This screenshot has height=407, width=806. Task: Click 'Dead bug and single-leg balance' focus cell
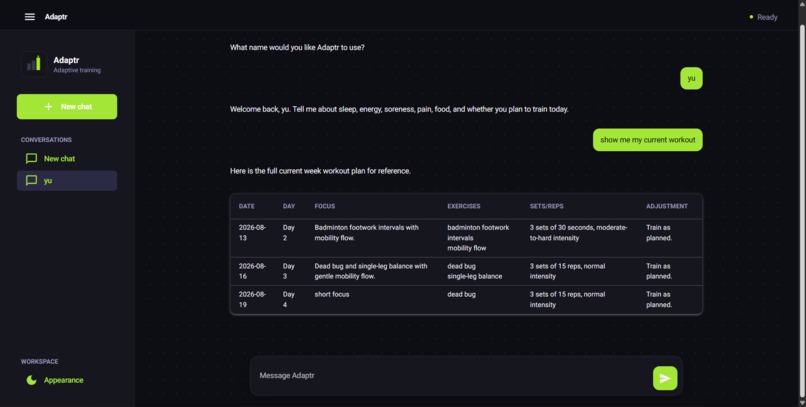371,271
